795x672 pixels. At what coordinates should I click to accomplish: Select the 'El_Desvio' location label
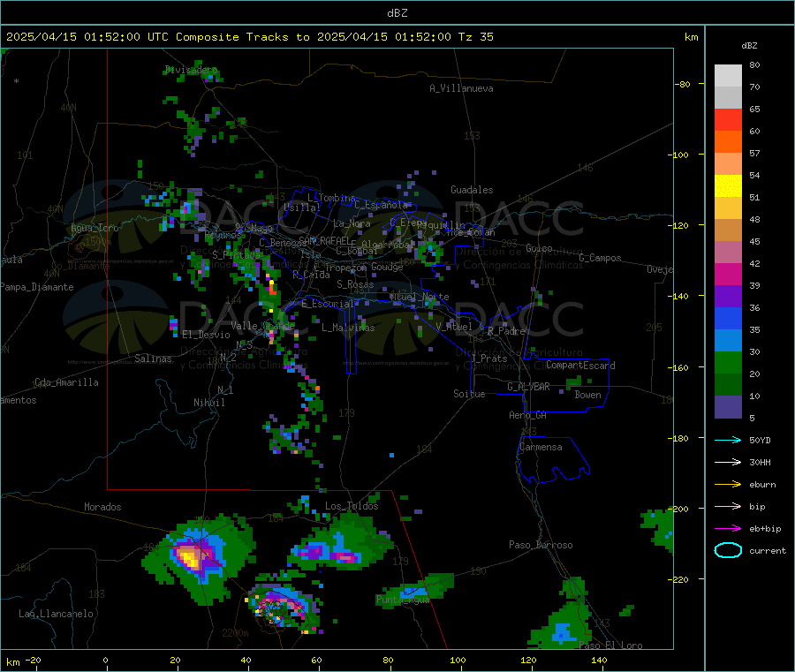(x=207, y=335)
